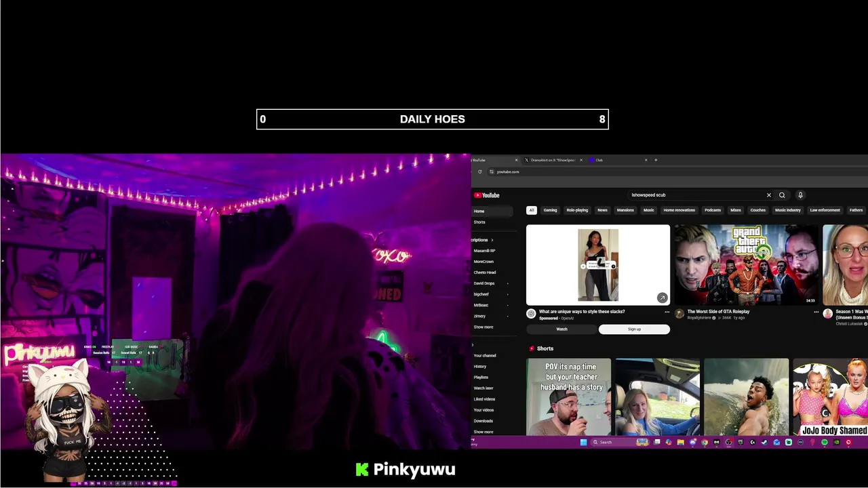Select the Podcasts filter chip
868x488 pixels.
713,210
